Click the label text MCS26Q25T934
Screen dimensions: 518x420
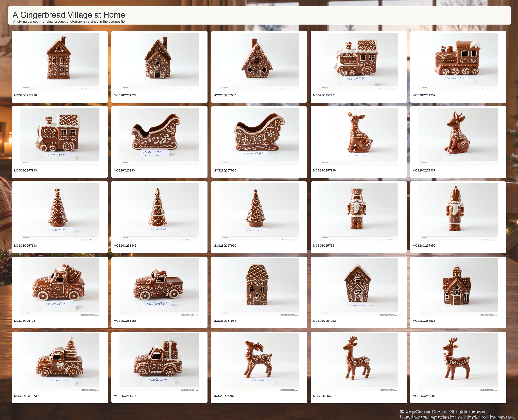(125, 170)
